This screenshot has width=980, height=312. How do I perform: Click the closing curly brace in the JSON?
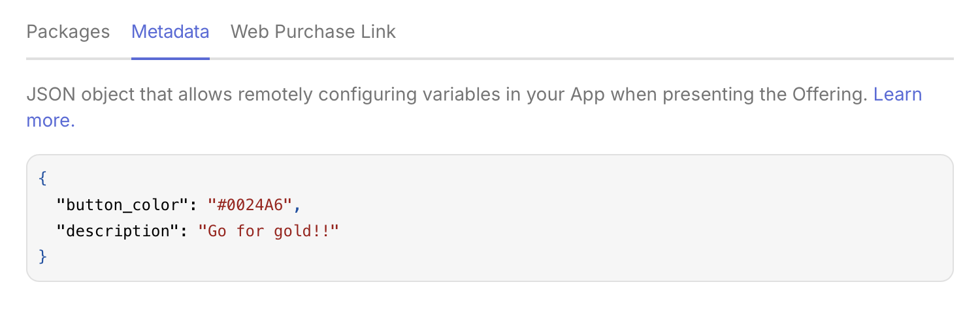click(x=43, y=257)
